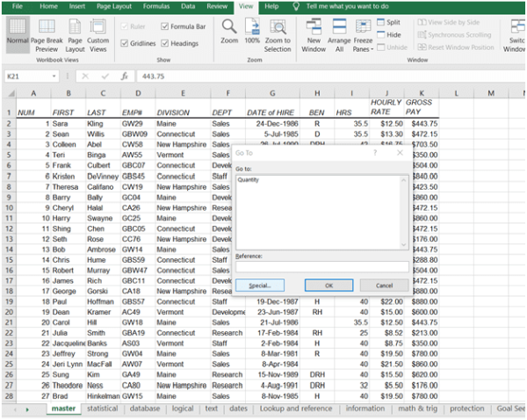Click the Special... button in Go To
527x420 pixels.
pyautogui.click(x=259, y=286)
